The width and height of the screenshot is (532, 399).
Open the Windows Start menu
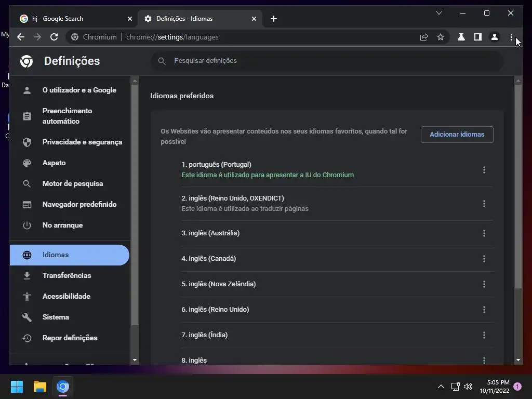(x=17, y=387)
